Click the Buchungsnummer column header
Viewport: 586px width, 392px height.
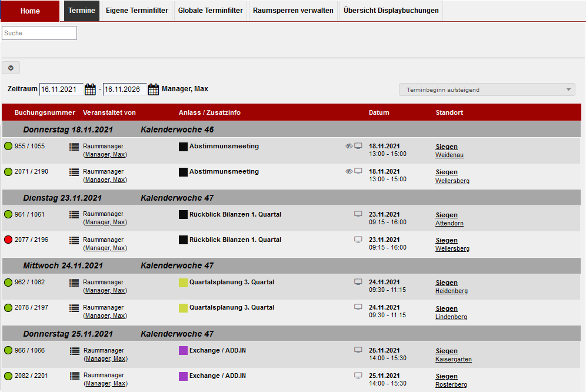tap(45, 112)
